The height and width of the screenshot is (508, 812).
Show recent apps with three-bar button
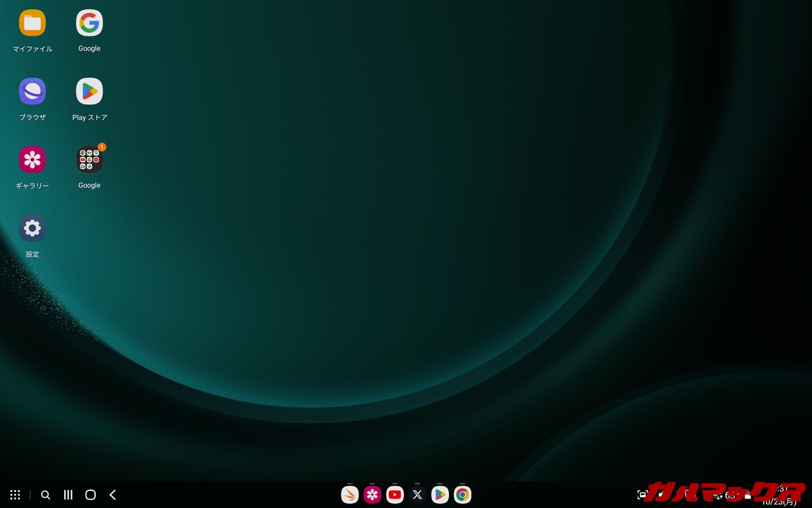coord(68,495)
